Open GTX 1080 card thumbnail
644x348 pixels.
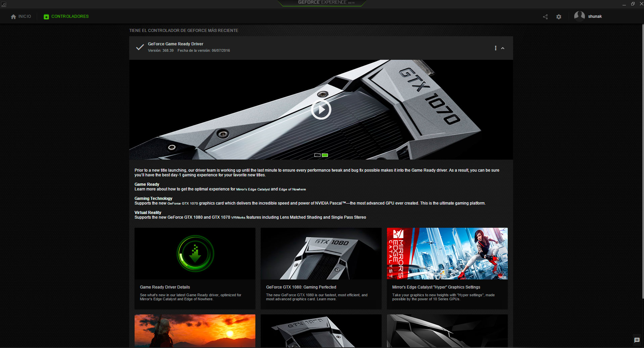pos(321,254)
